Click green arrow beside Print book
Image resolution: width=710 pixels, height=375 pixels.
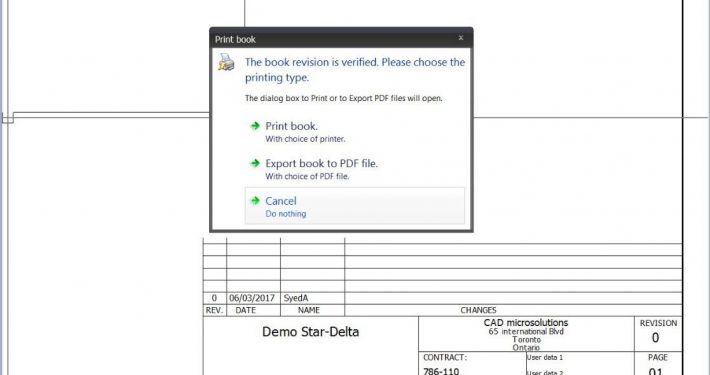[255, 125]
